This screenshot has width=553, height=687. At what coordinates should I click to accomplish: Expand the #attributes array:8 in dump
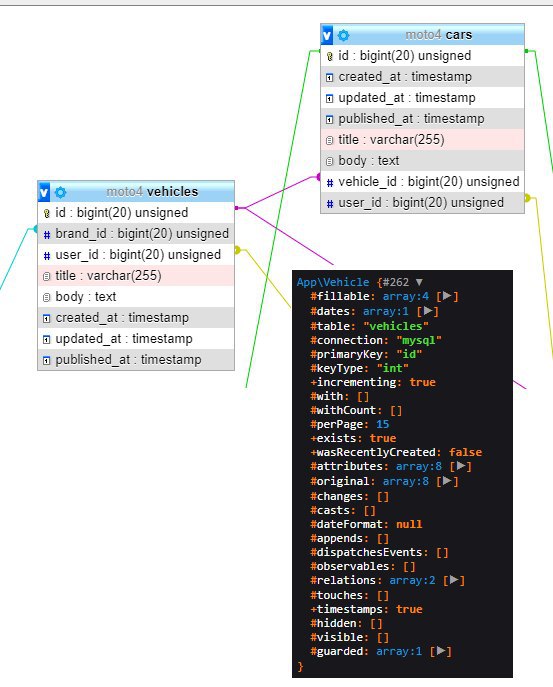(460, 466)
